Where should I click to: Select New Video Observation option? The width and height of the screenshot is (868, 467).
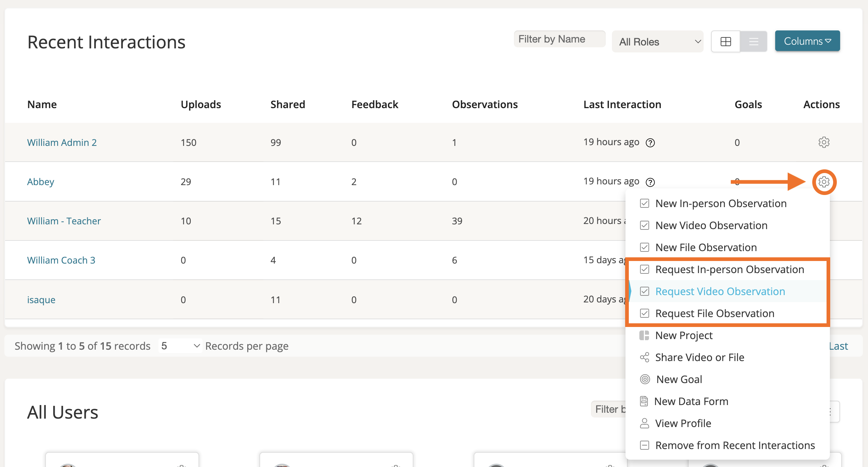711,225
